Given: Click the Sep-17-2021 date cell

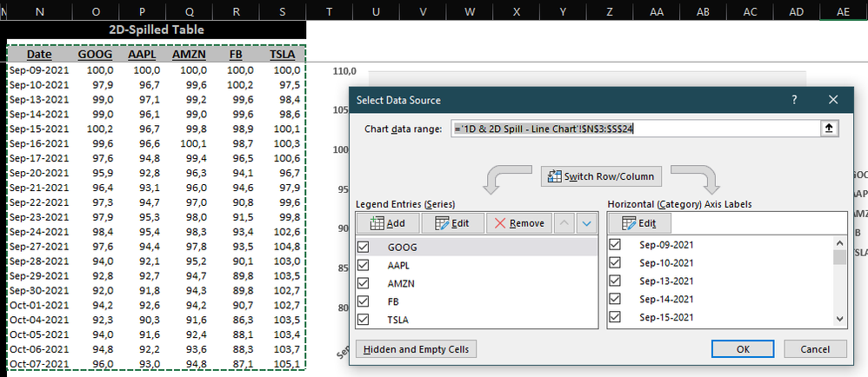Looking at the screenshot, I should 39,158.
